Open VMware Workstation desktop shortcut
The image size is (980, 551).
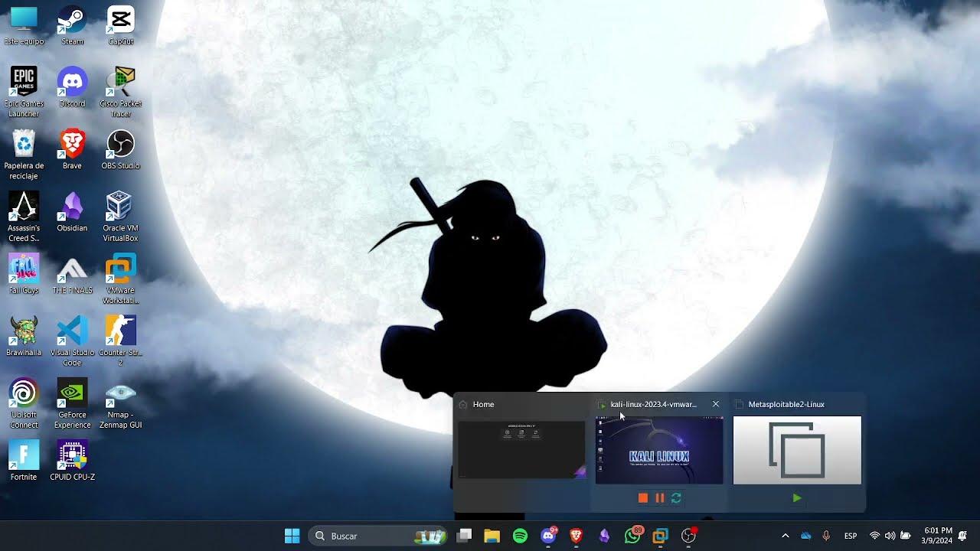121,279
